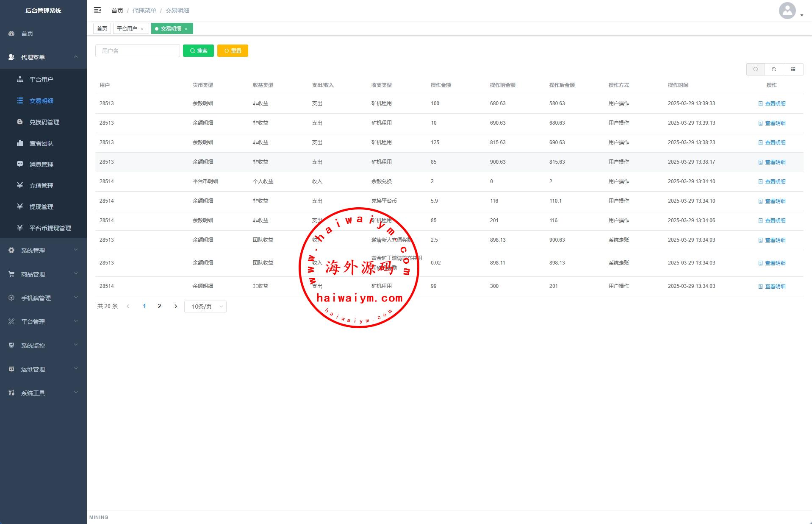The height and width of the screenshot is (524, 812).
Task: Open 充值管理 in the sidebar
Action: [41, 186]
